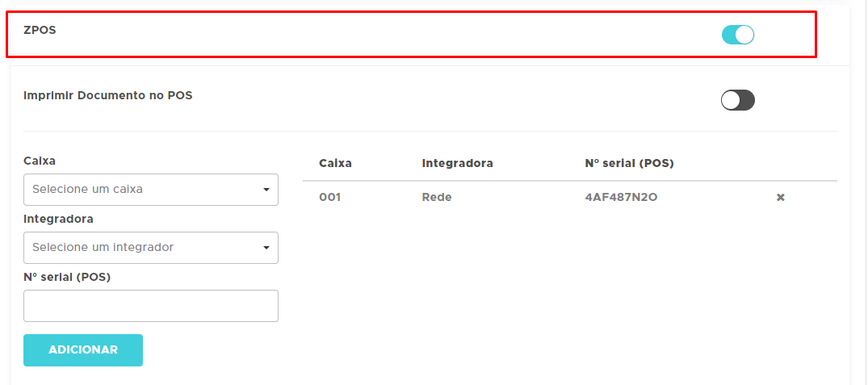Image resolution: width=868 pixels, height=385 pixels.
Task: Click serial number 4AF487N2O in table
Action: tap(621, 198)
